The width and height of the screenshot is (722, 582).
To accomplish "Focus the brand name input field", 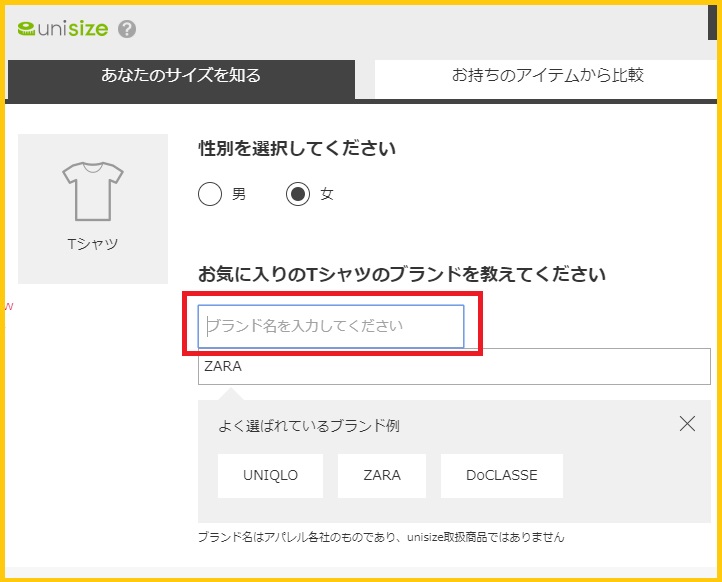I will (331, 326).
